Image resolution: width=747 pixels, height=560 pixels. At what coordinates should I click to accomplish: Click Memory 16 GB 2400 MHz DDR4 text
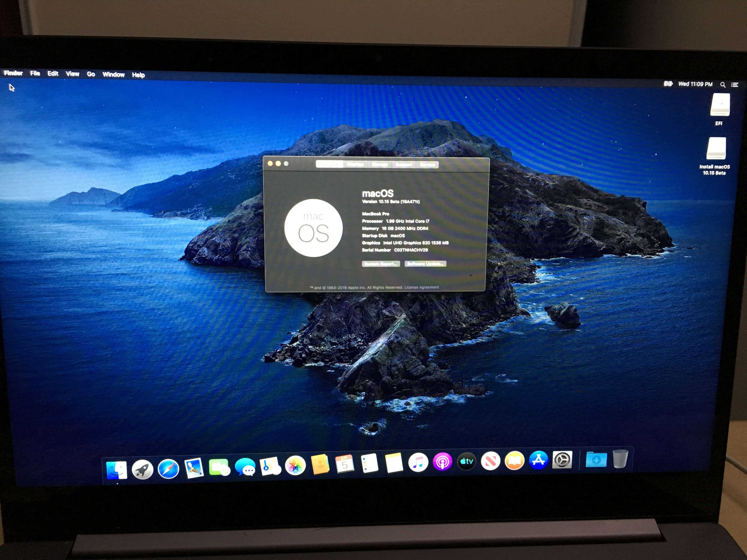click(x=395, y=228)
